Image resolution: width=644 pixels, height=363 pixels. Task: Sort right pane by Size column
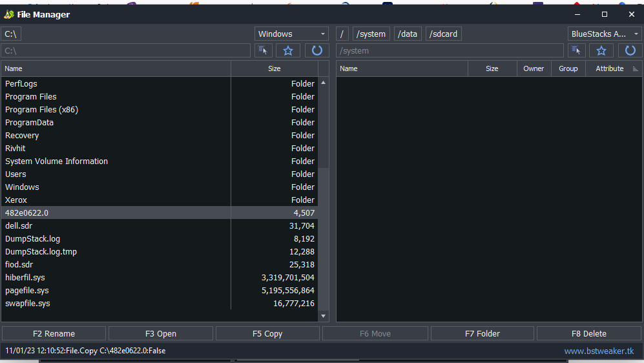tap(492, 68)
